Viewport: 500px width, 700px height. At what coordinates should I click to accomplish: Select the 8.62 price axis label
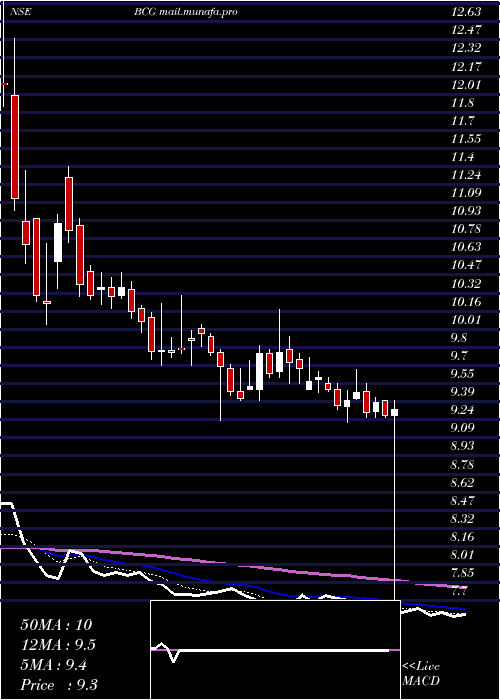[462, 483]
